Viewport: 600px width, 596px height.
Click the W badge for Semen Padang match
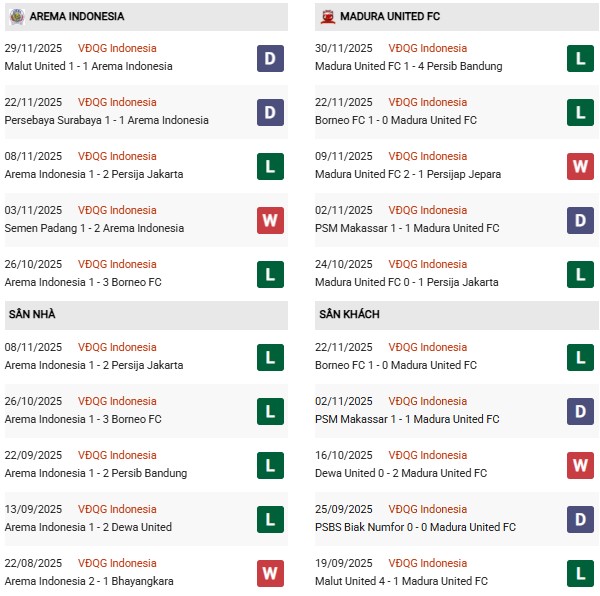[x=270, y=220]
